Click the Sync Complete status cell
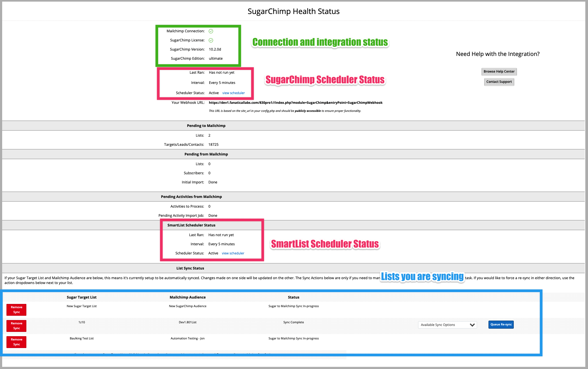The height and width of the screenshot is (369, 588). 293,322
